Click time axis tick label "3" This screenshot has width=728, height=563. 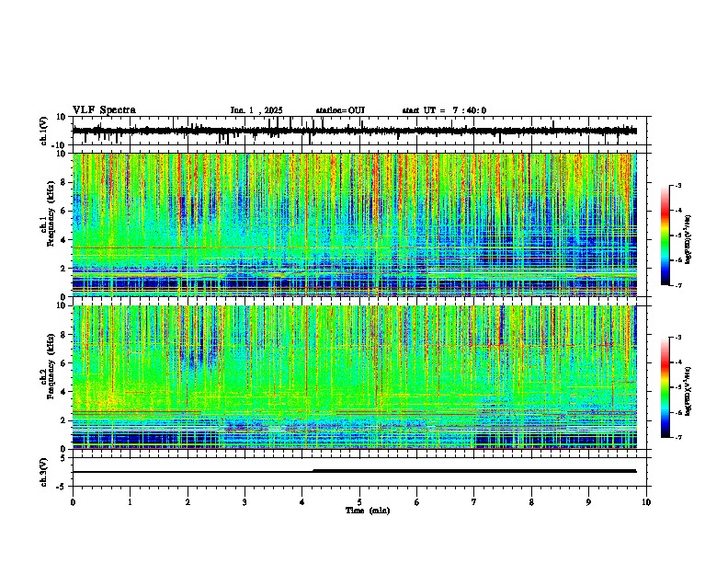click(x=245, y=502)
